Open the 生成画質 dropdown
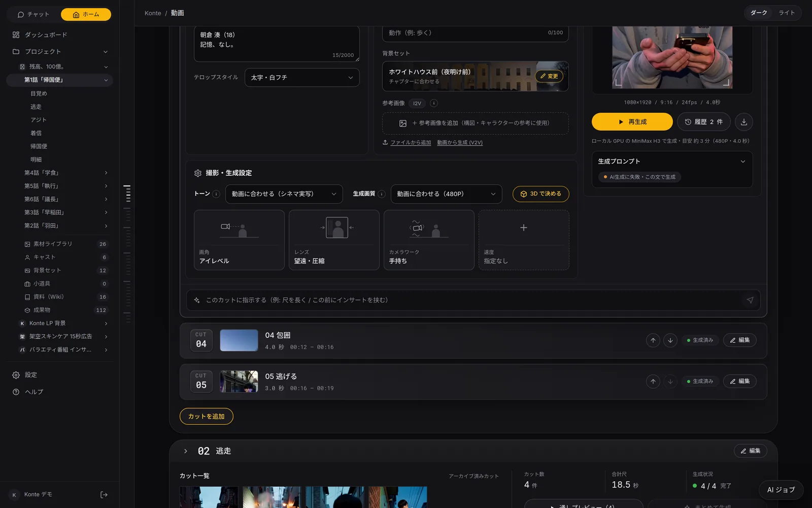Image resolution: width=812 pixels, height=508 pixels. (446, 194)
